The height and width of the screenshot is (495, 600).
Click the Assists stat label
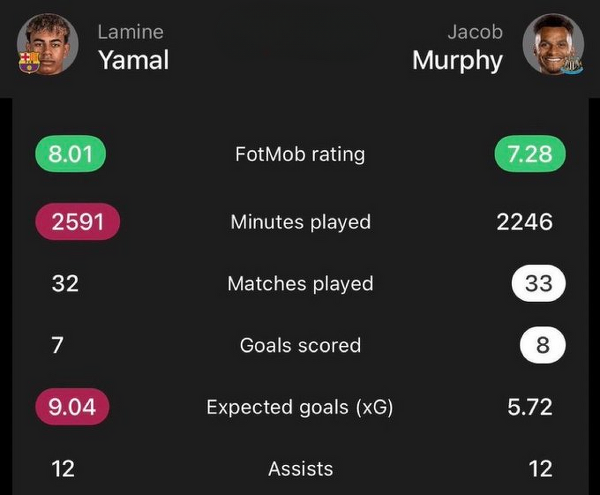[300, 468]
